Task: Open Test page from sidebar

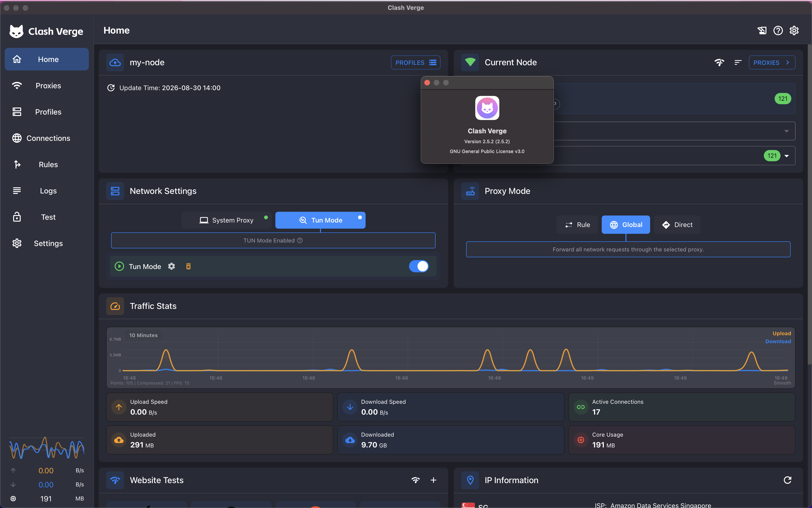Action: click(47, 217)
